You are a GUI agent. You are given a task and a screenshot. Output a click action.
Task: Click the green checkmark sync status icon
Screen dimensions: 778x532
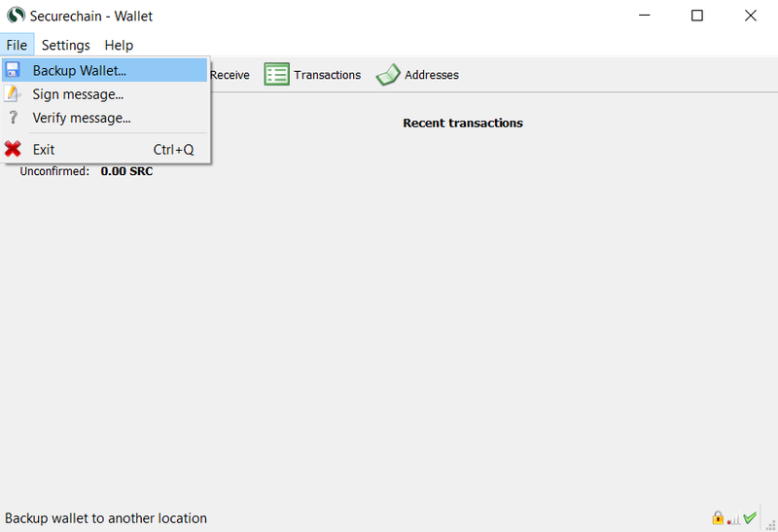pyautogui.click(x=750, y=518)
